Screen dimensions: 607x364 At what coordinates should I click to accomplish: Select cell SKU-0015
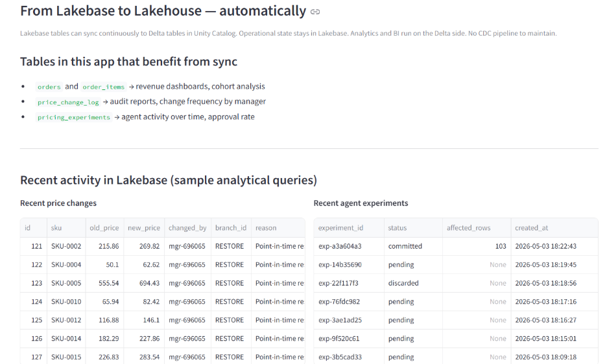(66, 357)
